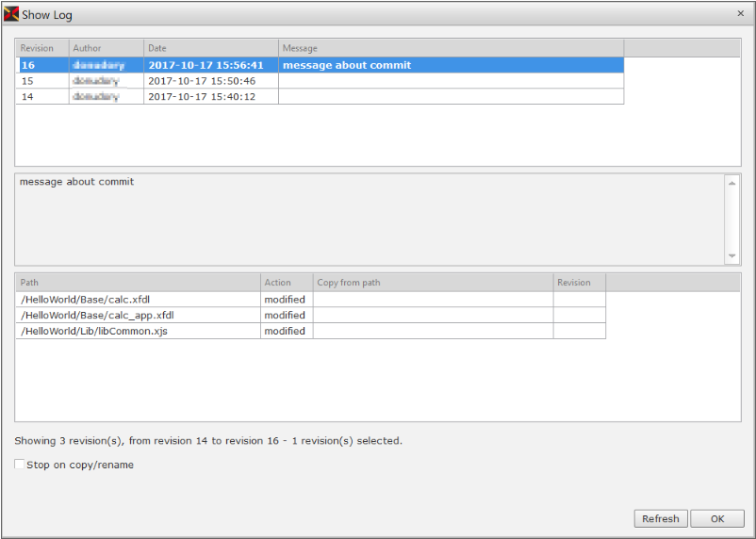Screen dimensions: 756x539
Task: Click the Show Log app icon in title bar
Action: tap(11, 14)
